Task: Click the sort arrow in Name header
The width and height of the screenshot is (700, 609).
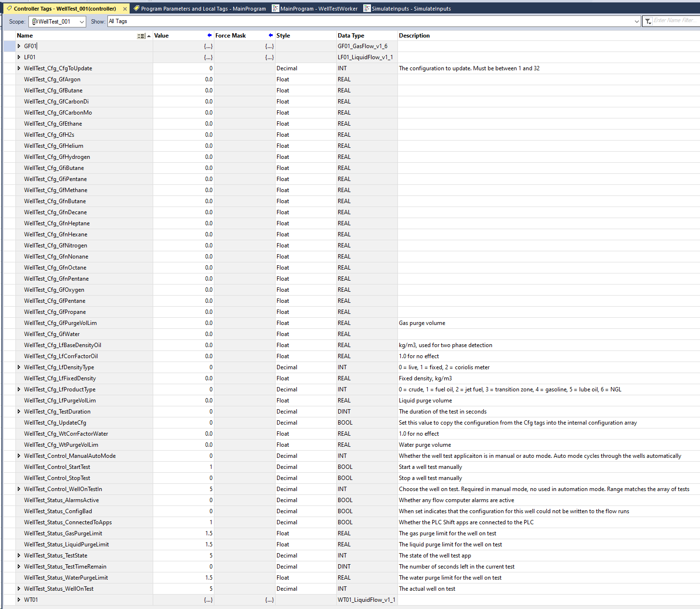Action: tap(149, 36)
